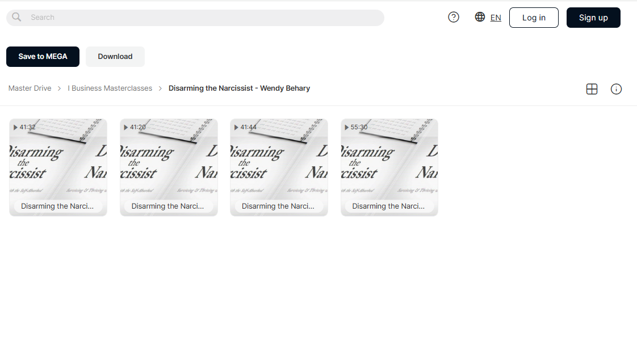
Task: Open the video thumbnail lasting 41:32
Action: coord(58,167)
